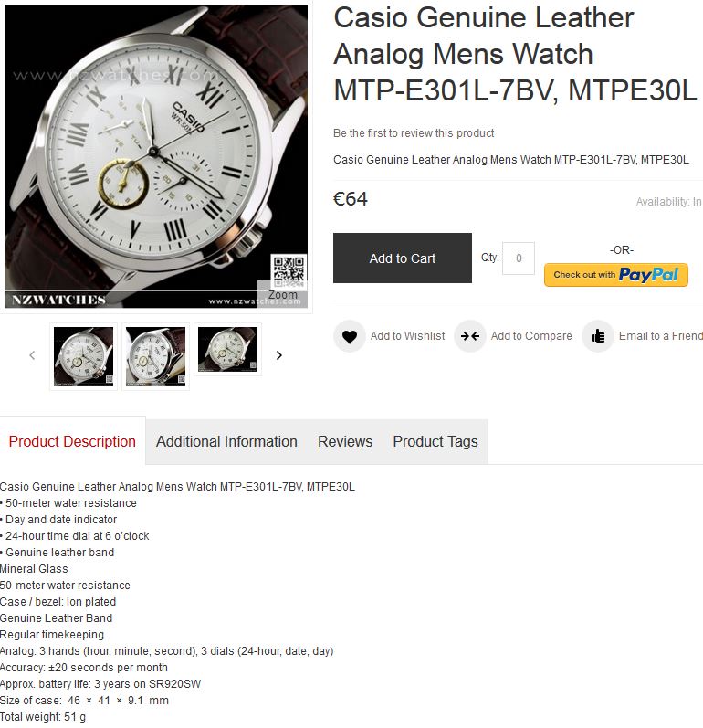Click the thumbs-up email friend icon
Screen dimensions: 703x728
pyautogui.click(x=598, y=336)
